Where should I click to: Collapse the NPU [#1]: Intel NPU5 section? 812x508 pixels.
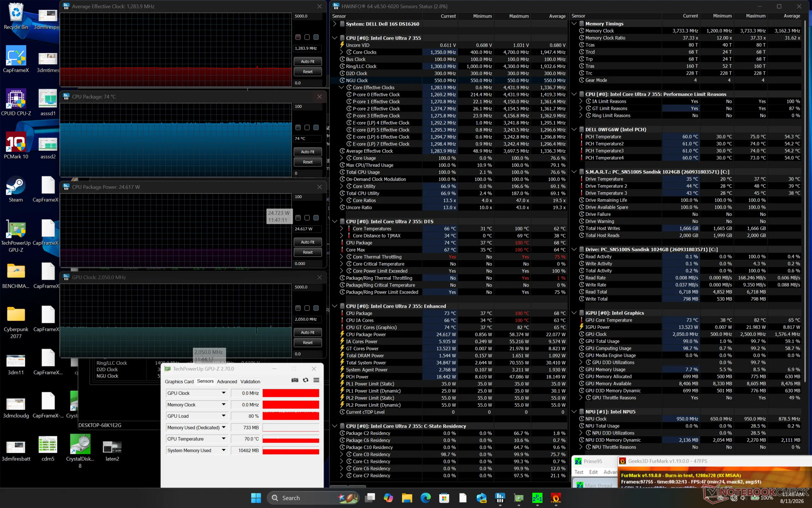tap(574, 411)
